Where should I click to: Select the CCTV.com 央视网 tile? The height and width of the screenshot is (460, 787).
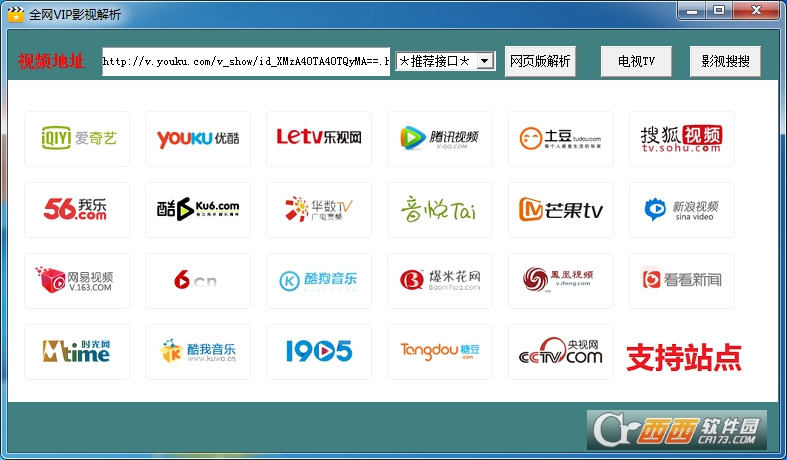561,352
